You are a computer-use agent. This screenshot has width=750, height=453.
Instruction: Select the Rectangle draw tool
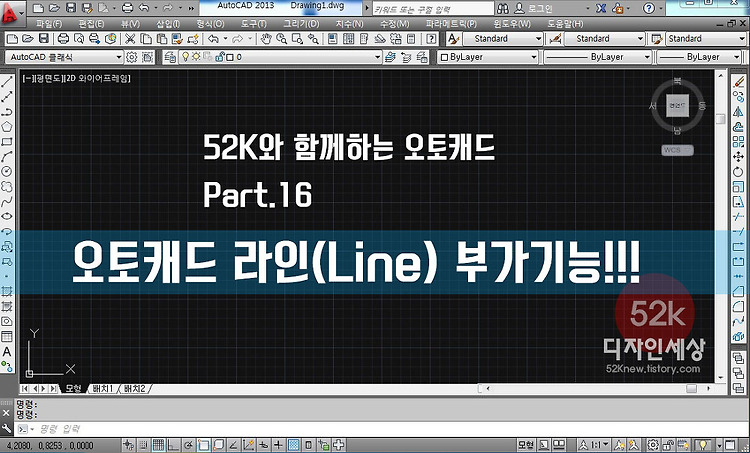7,142
